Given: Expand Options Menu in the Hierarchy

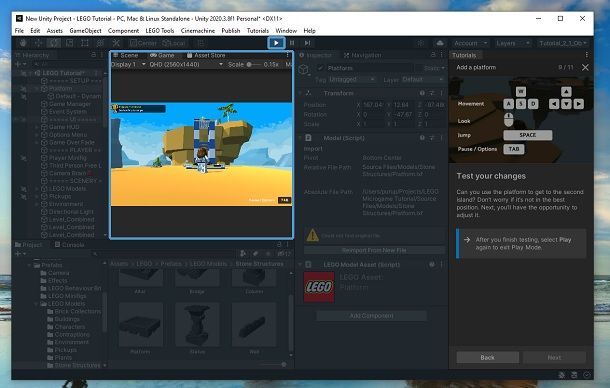Looking at the screenshot, I should click(x=37, y=135).
